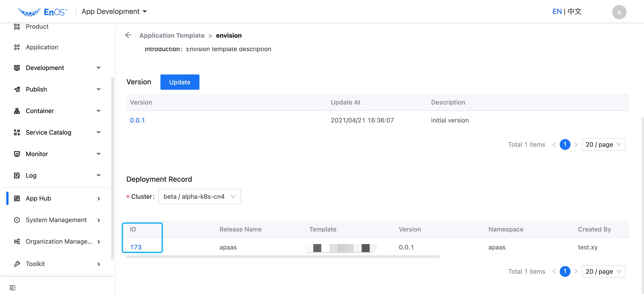Click the 2021/04/21 16:36:07 update time
The image size is (644, 297).
(x=362, y=120)
